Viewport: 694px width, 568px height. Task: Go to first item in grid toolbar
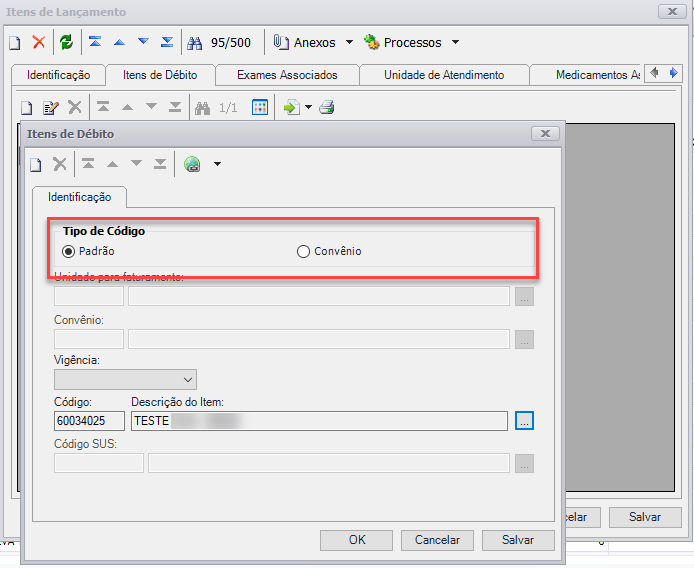pyautogui.click(x=103, y=107)
